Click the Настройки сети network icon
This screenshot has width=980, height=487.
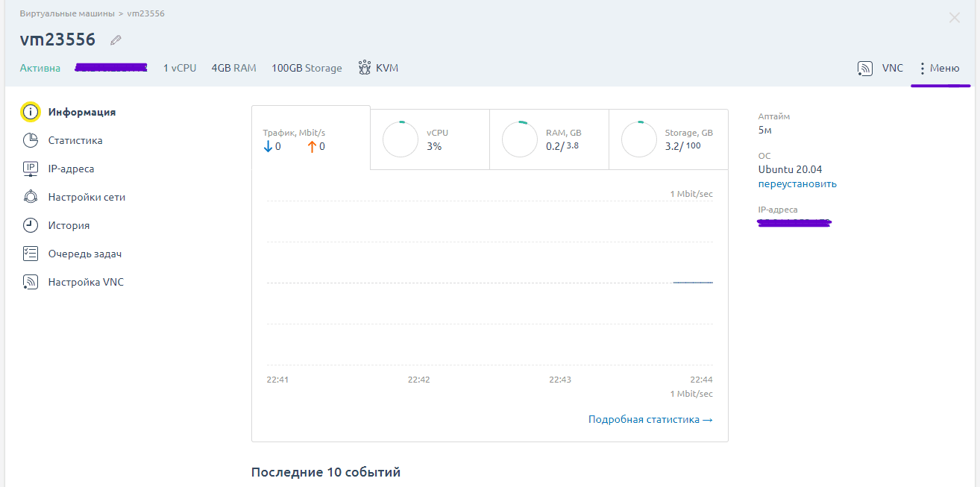point(30,197)
